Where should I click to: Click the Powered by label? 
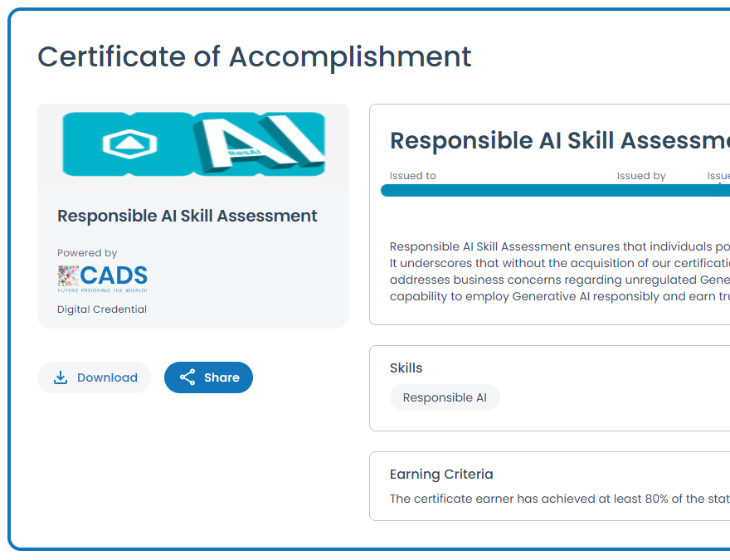point(87,253)
